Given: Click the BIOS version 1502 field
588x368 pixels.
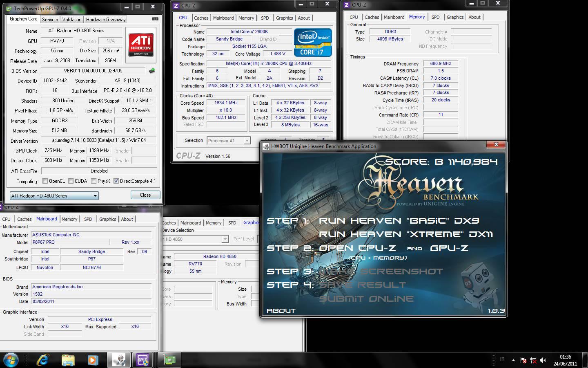Looking at the screenshot, I should click(x=91, y=294).
